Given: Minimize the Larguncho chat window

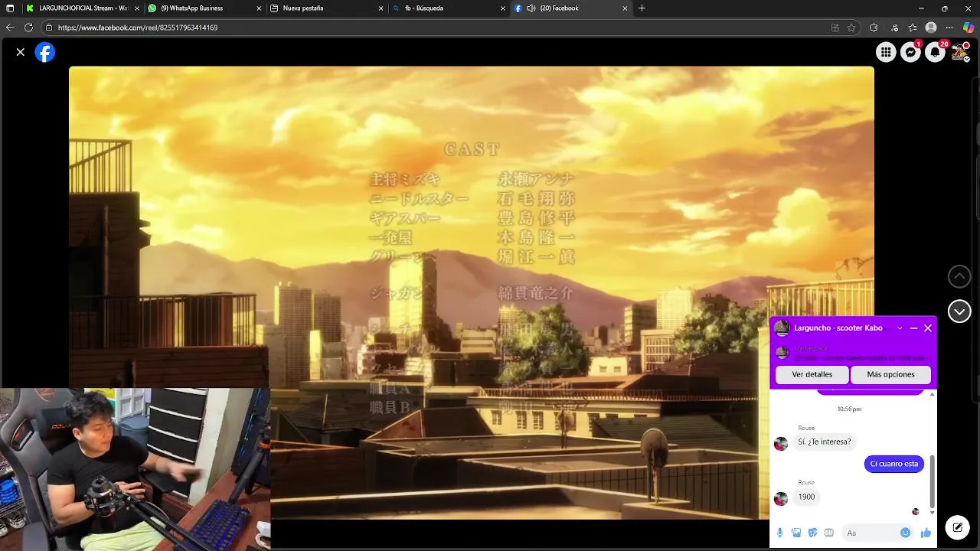Looking at the screenshot, I should pyautogui.click(x=913, y=328).
